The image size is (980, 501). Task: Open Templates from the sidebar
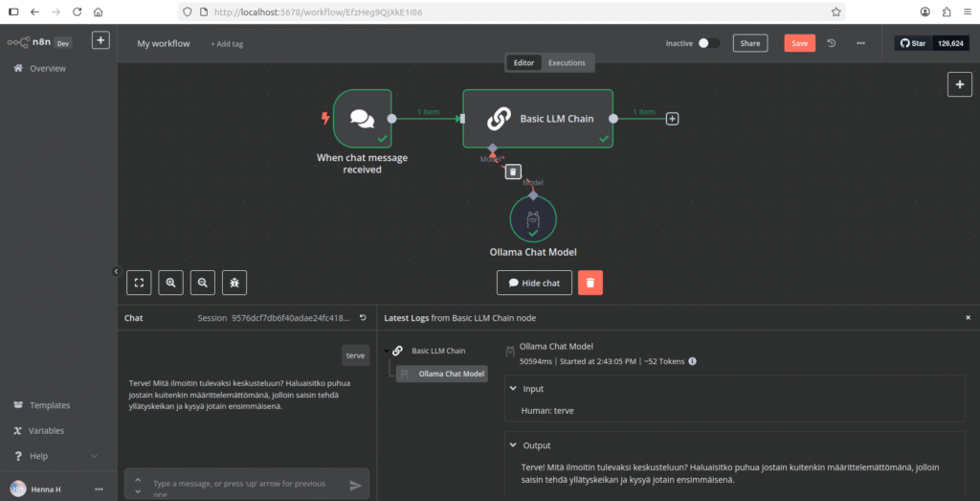49,405
